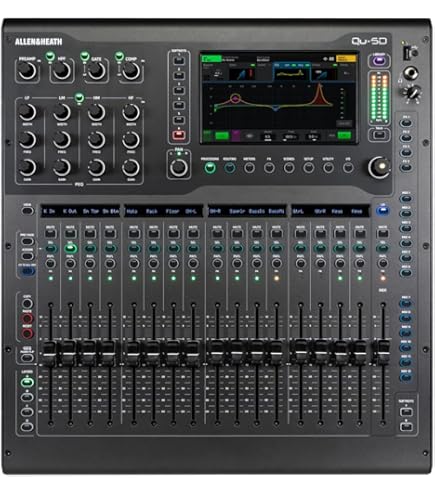Grab the K In channel fader

click(x=50, y=353)
